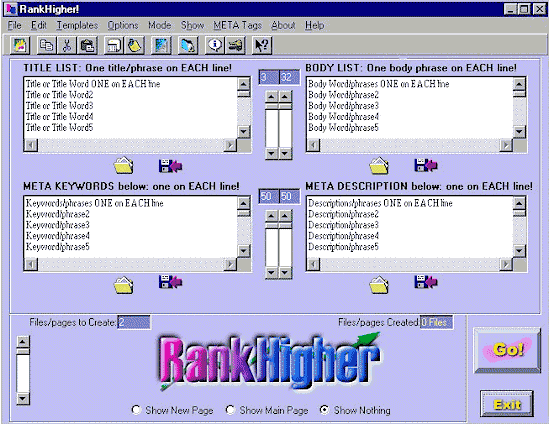Open the META Tags menu
The height and width of the screenshot is (425, 550).
point(237,25)
